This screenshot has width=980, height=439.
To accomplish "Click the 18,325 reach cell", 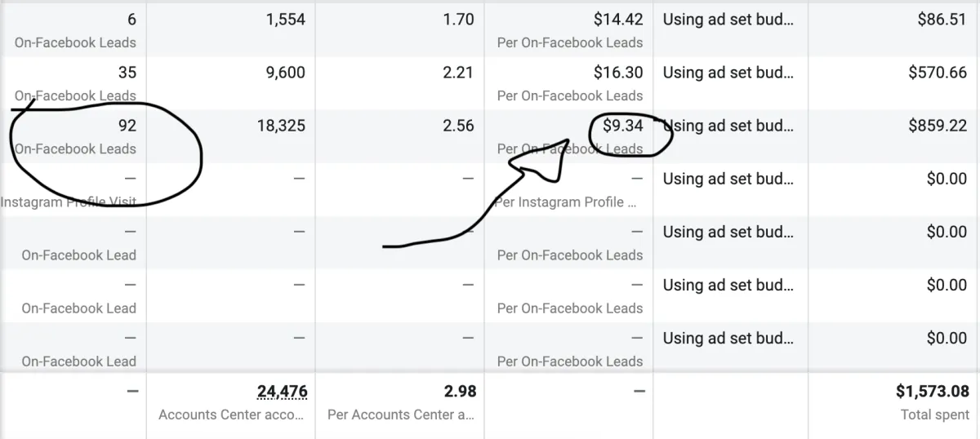I will [x=281, y=126].
